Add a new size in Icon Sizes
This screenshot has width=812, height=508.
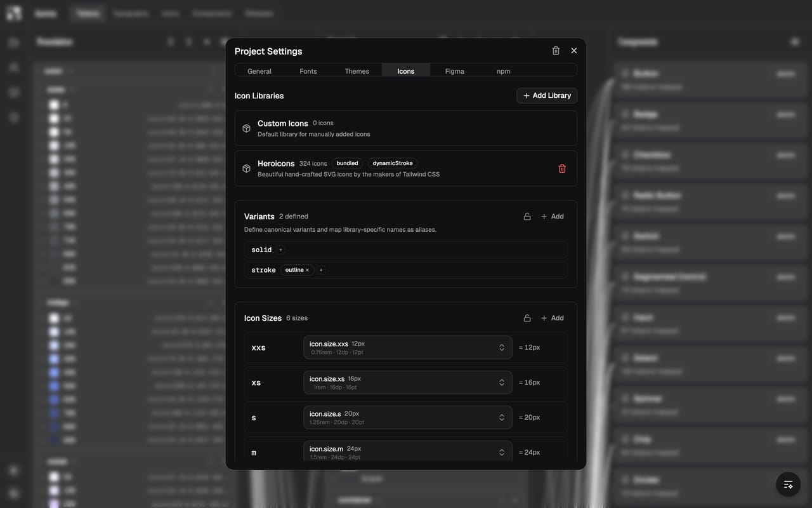click(x=553, y=318)
